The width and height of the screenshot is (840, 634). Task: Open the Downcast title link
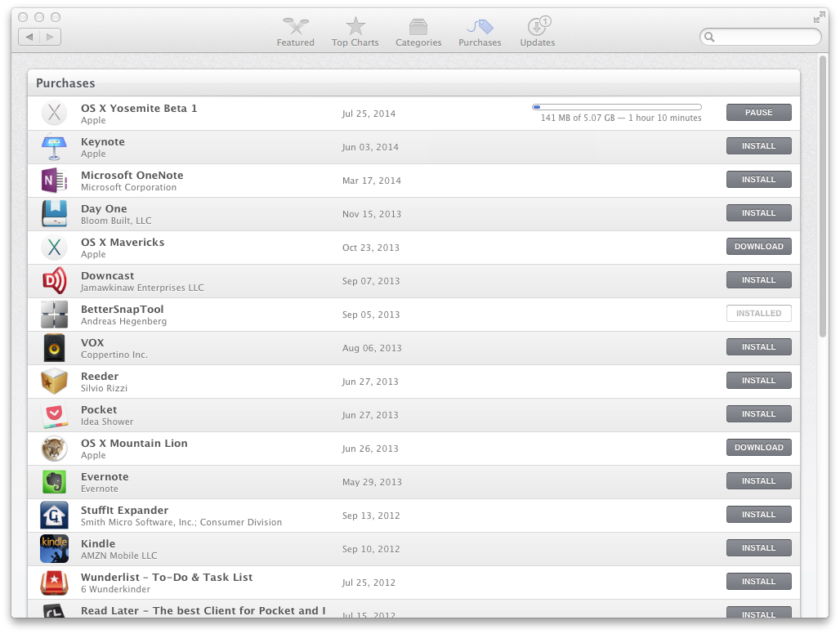[107, 276]
